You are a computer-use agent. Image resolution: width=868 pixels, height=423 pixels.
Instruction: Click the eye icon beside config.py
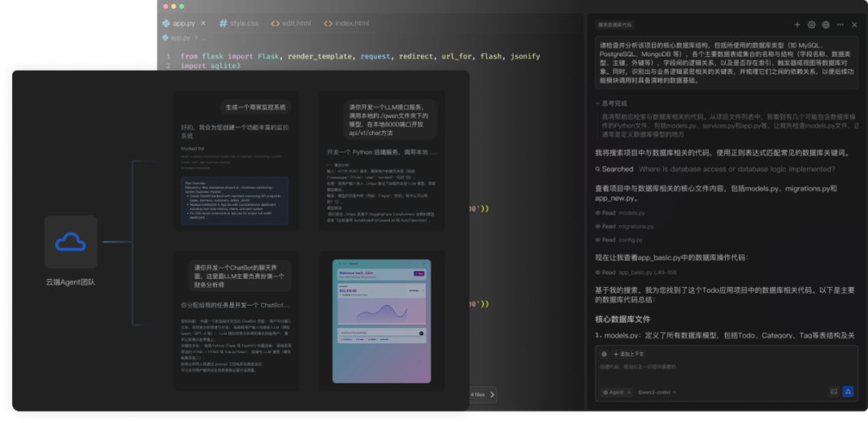coord(598,240)
